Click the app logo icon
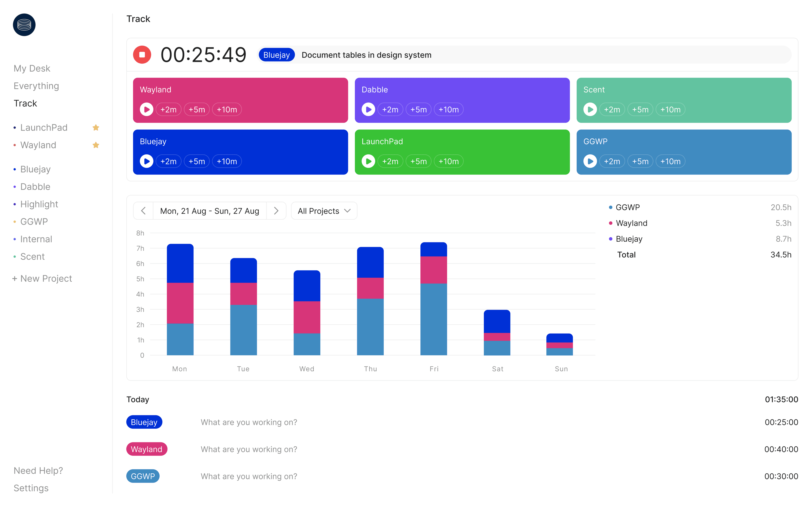Screen dimensions: 812x507 pyautogui.click(x=24, y=25)
